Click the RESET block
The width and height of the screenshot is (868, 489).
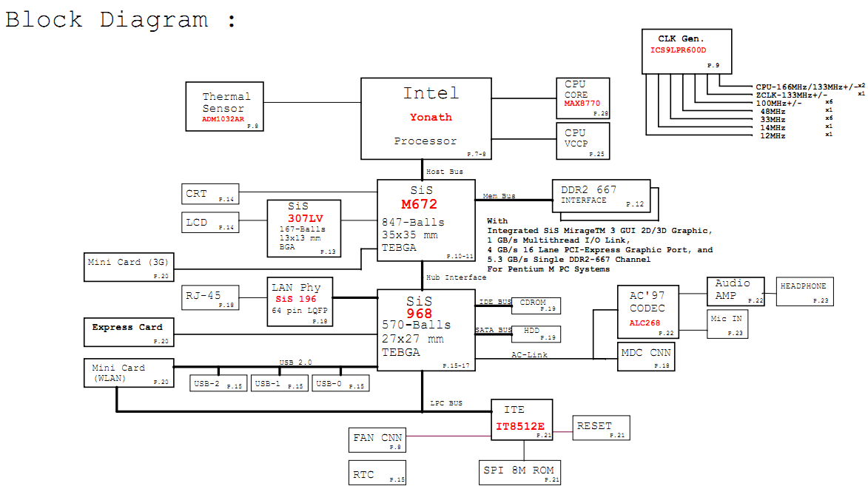coord(601,428)
